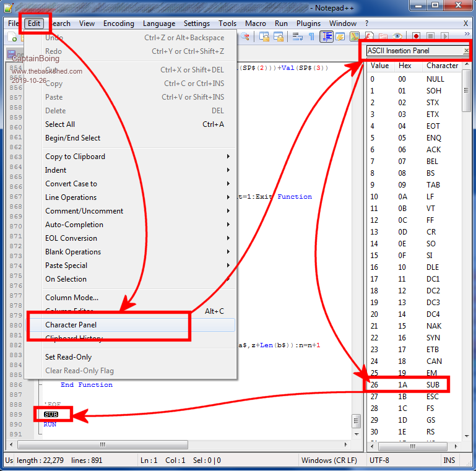This screenshot has width=476, height=471.
Task: Close the ASCII Insertion Panel
Action: 465,51
